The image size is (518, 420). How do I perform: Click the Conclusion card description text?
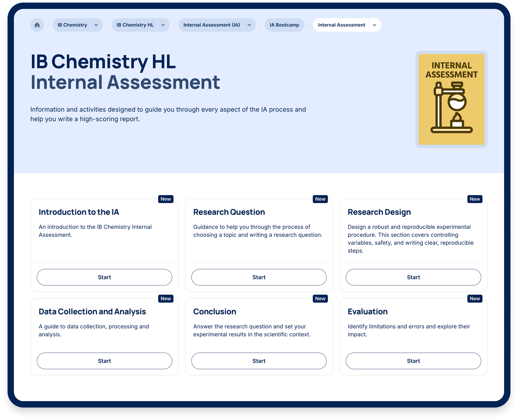(x=252, y=331)
